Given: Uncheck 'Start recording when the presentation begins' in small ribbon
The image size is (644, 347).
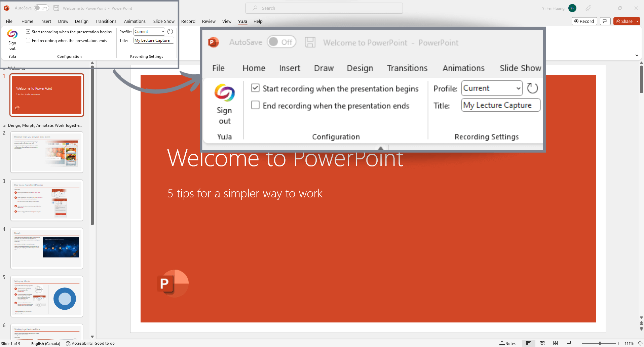Looking at the screenshot, I should pyautogui.click(x=28, y=32).
